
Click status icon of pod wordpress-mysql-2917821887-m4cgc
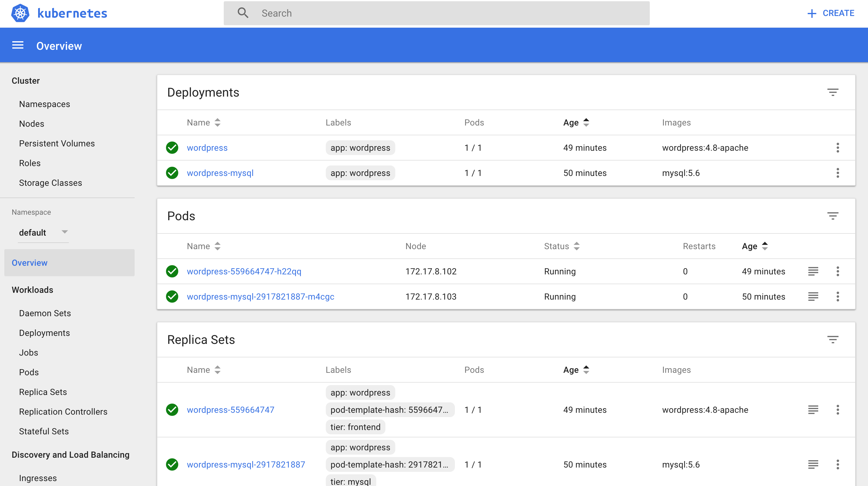172,297
